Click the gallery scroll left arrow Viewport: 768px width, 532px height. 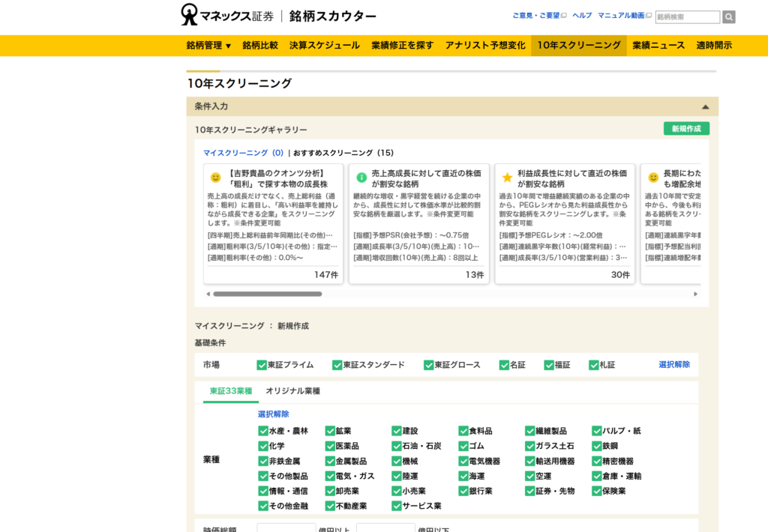click(x=208, y=294)
